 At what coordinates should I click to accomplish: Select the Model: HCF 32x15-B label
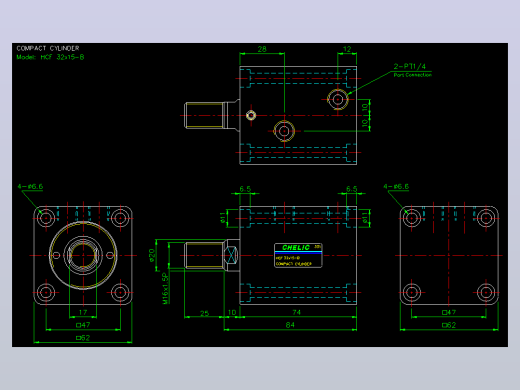(50, 57)
